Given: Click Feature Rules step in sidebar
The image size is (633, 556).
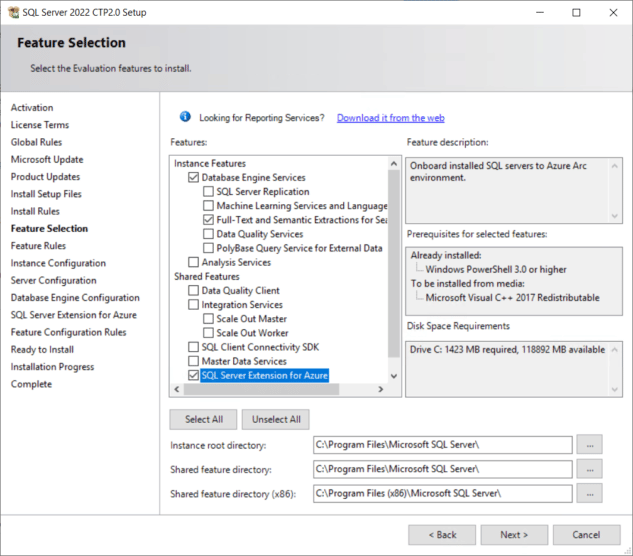Looking at the screenshot, I should pos(38,246).
